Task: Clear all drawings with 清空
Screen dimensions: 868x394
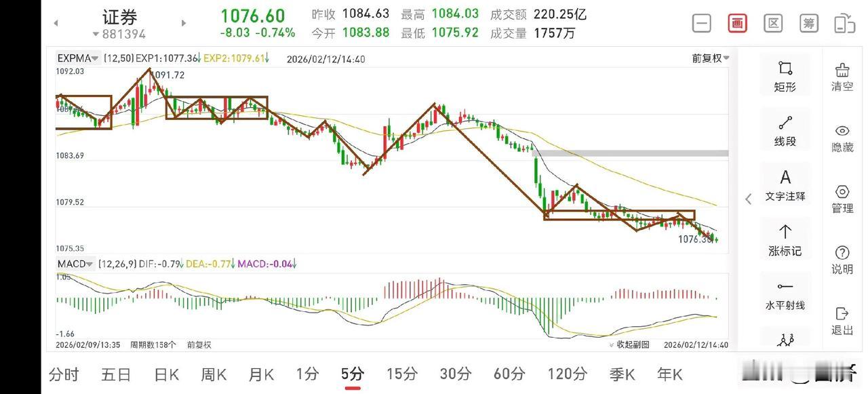Action: pos(842,77)
